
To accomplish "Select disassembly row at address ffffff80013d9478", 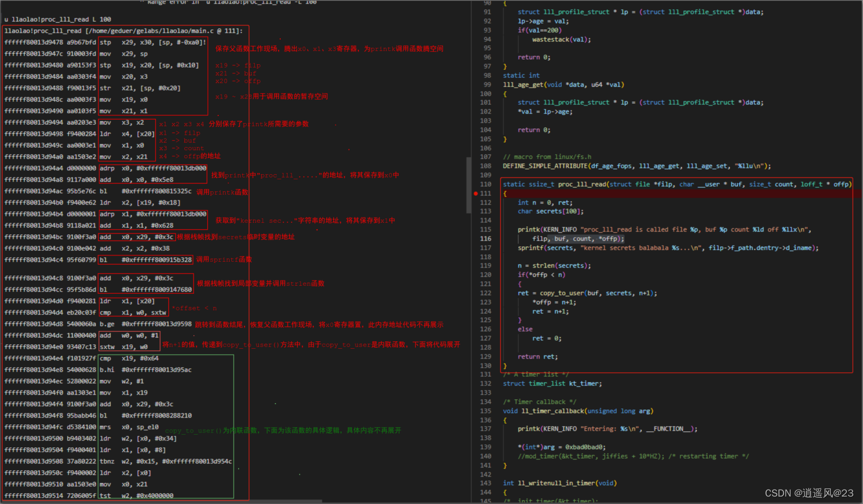I will coord(105,42).
